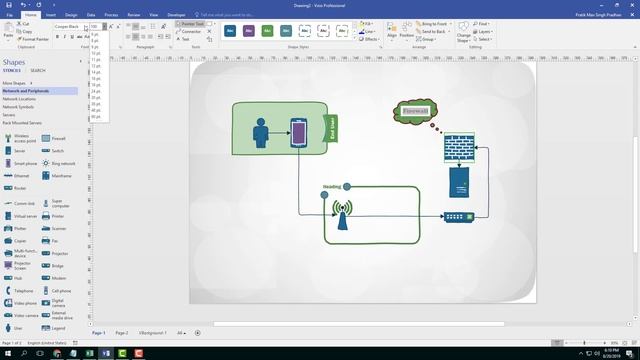
Task: Expand the Layers dropdown
Action: pos(483,31)
